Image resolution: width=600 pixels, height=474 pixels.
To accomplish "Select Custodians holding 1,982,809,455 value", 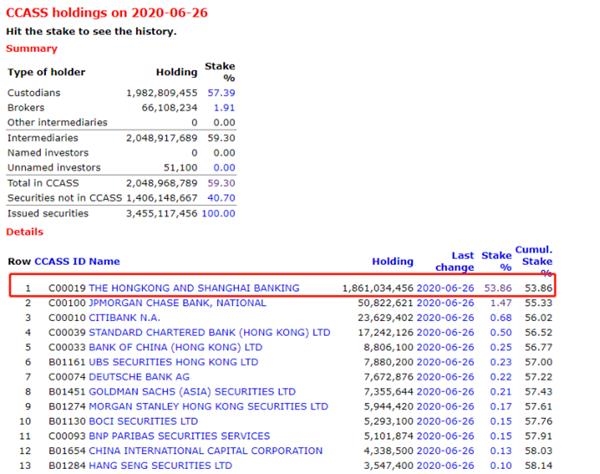I will point(162,93).
